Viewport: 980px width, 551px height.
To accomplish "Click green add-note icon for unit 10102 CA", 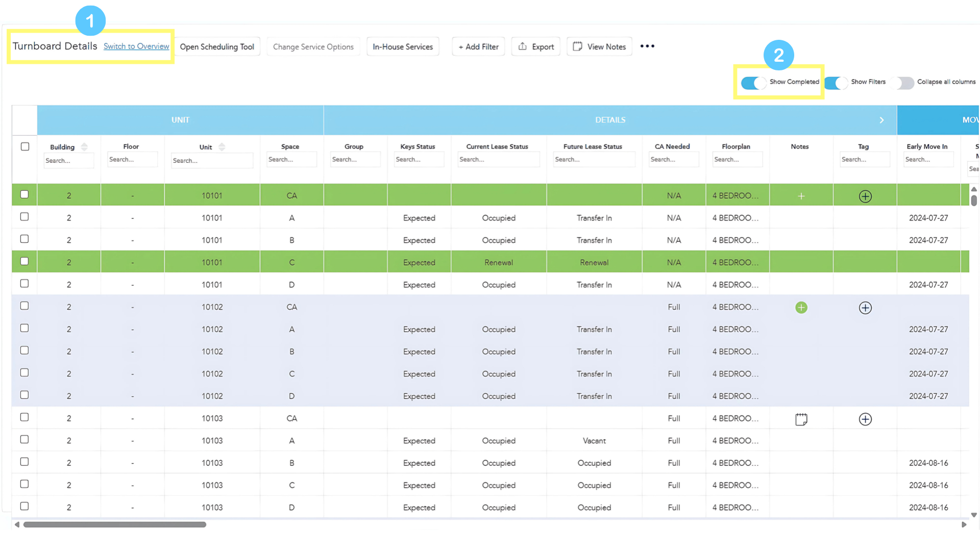I will pyautogui.click(x=801, y=308).
